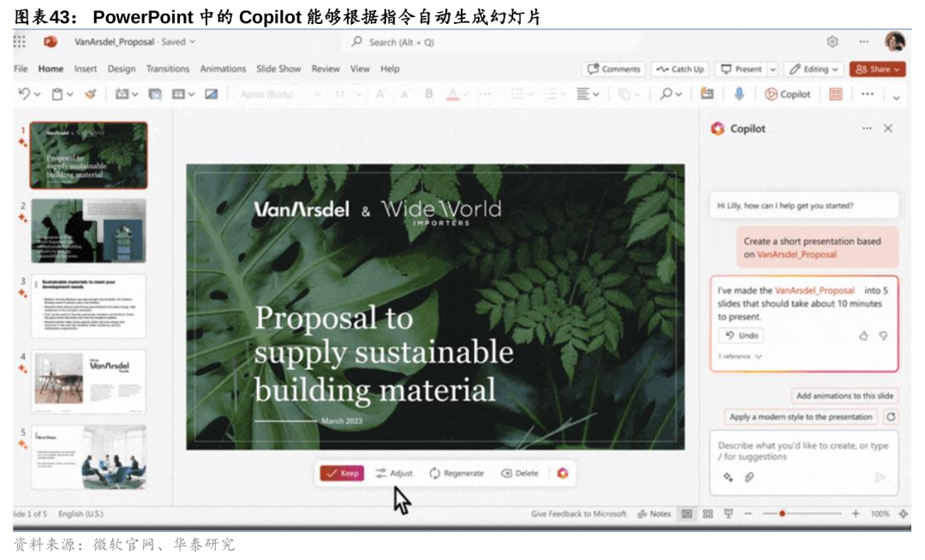Click the Comments button
925x560 pixels.
click(x=614, y=69)
